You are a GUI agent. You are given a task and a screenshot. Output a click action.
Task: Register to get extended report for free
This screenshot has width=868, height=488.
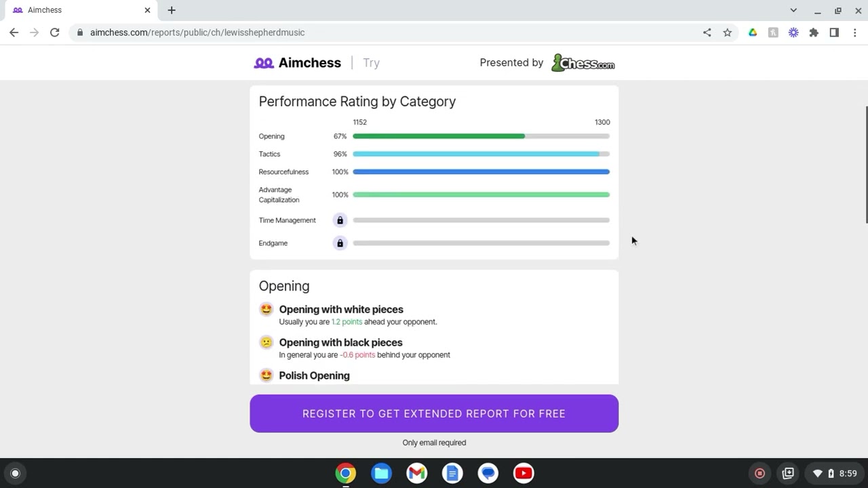point(434,413)
